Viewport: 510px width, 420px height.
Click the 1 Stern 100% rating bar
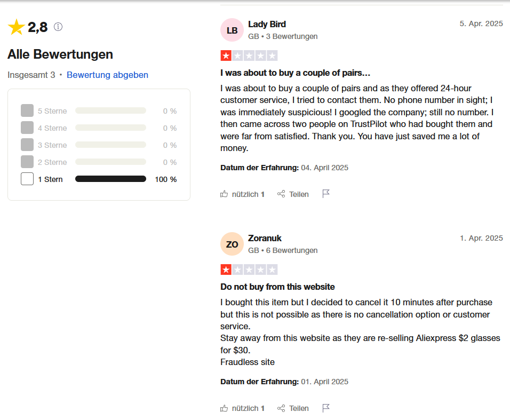[x=110, y=179]
